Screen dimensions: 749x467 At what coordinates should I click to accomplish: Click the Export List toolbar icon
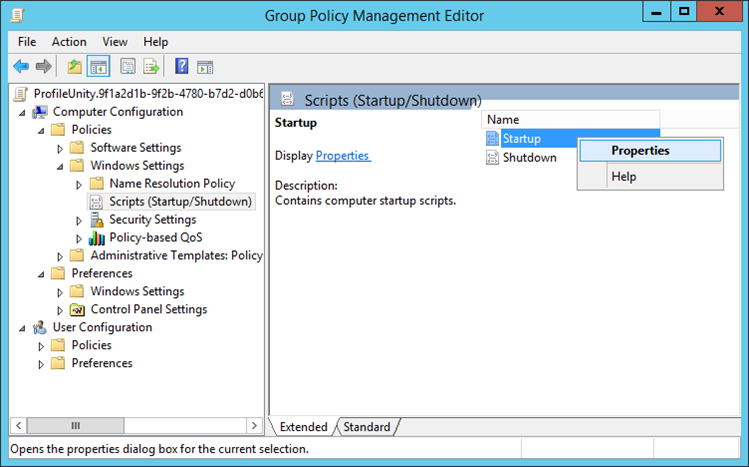tap(152, 67)
